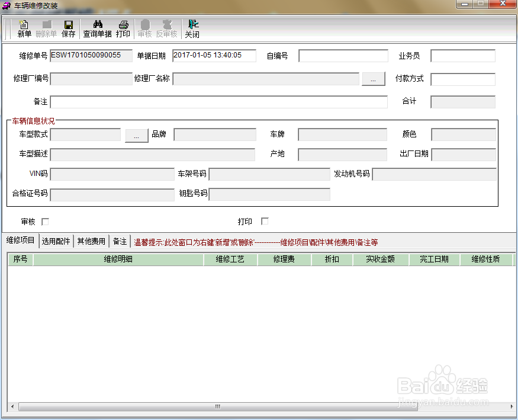Click the 序号 column header
Screen dimensions: 518x420
click(21, 259)
